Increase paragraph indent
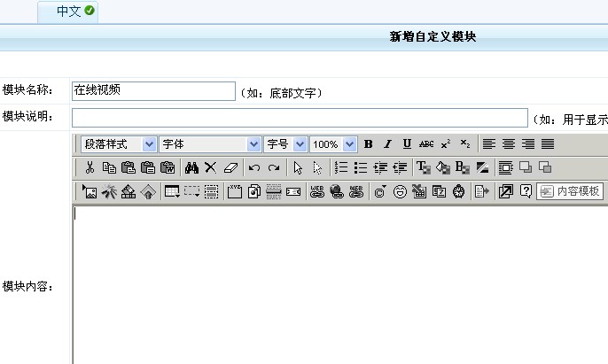The height and width of the screenshot is (364, 608). [x=380, y=167]
